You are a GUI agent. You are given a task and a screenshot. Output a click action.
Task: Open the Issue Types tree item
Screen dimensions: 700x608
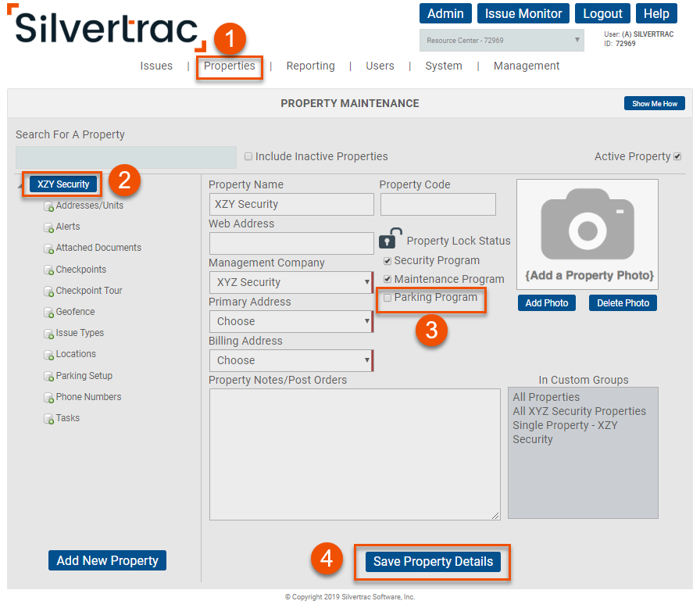click(80, 333)
